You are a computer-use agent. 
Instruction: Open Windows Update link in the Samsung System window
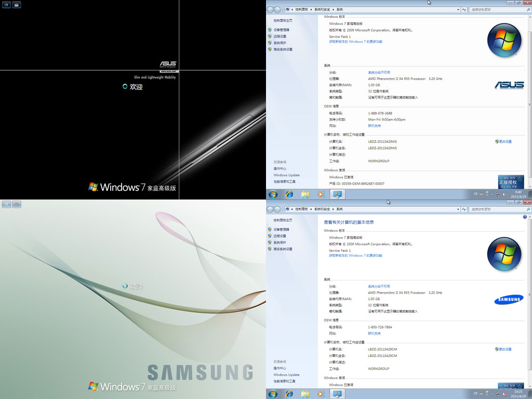pyautogui.click(x=287, y=375)
